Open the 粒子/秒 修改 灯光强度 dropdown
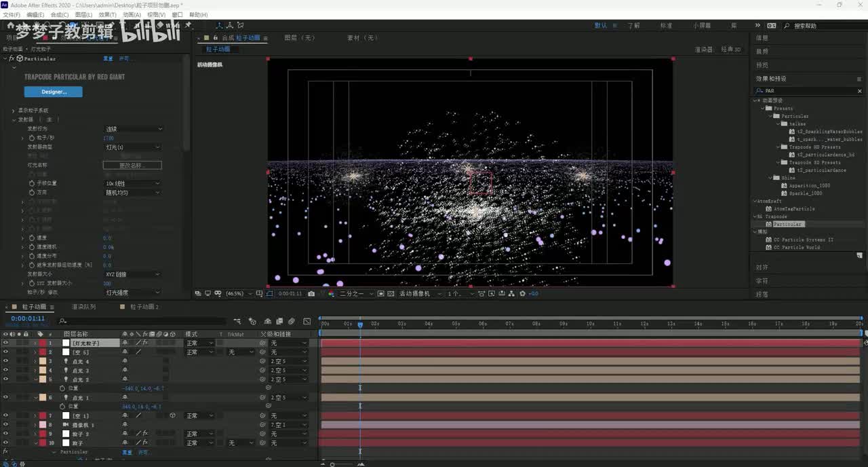 (133, 293)
